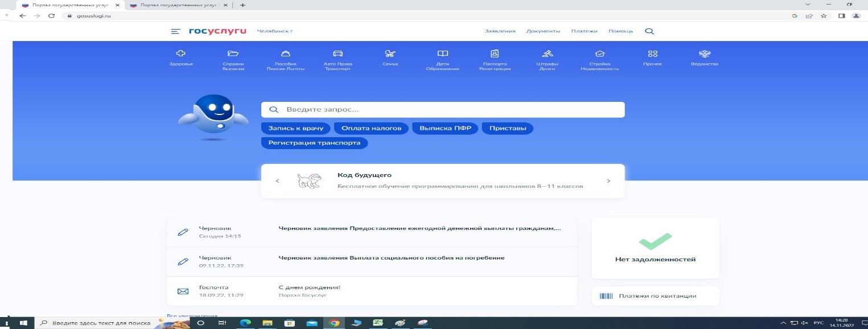Open Паспорта Регистрация category icon
Screen dimensions: 868x329
coord(495,54)
